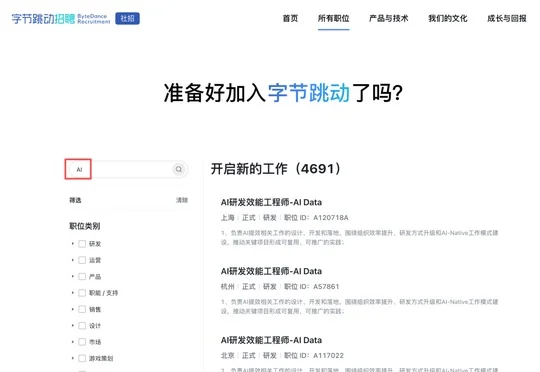Check the 运营 category checkbox
The image size is (540, 372).
[x=82, y=260]
